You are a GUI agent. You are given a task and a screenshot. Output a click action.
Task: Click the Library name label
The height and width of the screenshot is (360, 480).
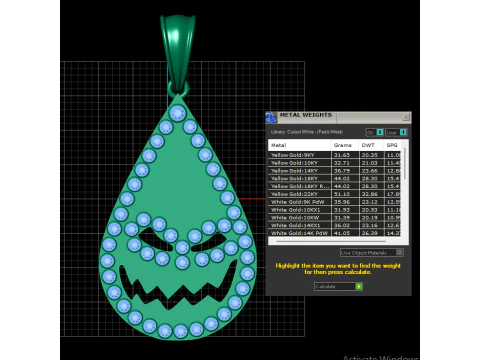coord(307,132)
